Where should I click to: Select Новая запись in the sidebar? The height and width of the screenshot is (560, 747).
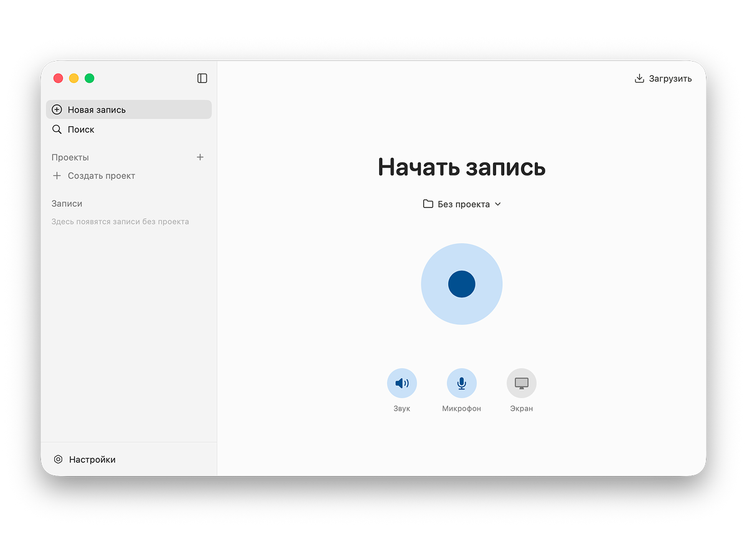[x=129, y=110]
